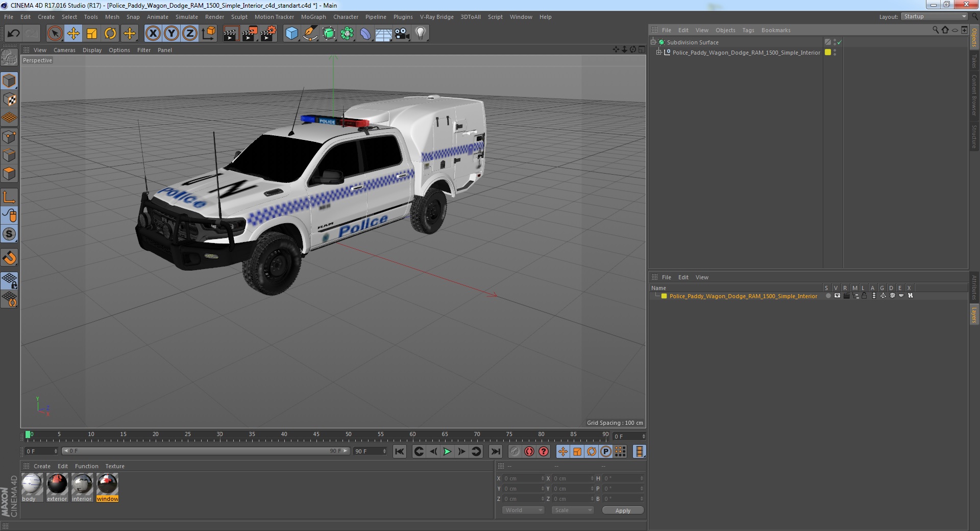Toggle X axis lock
Screen dimensions: 980x531
pyautogui.click(x=153, y=34)
